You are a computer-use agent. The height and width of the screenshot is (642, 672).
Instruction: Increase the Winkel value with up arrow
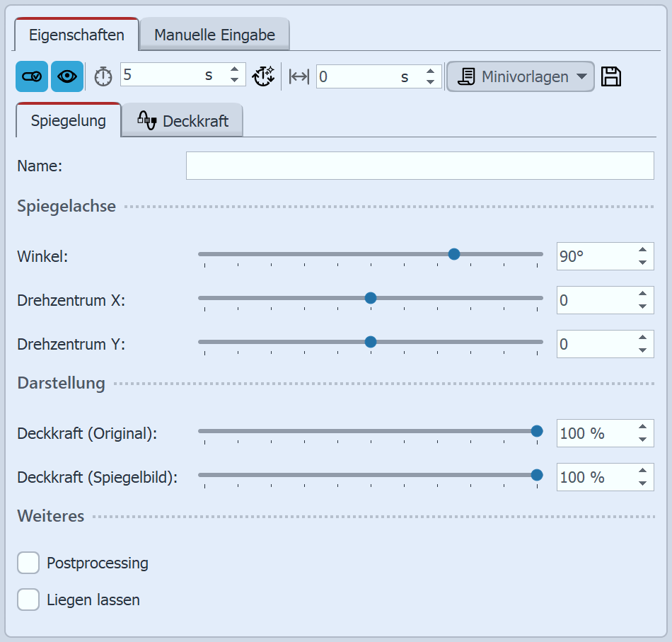(642, 249)
